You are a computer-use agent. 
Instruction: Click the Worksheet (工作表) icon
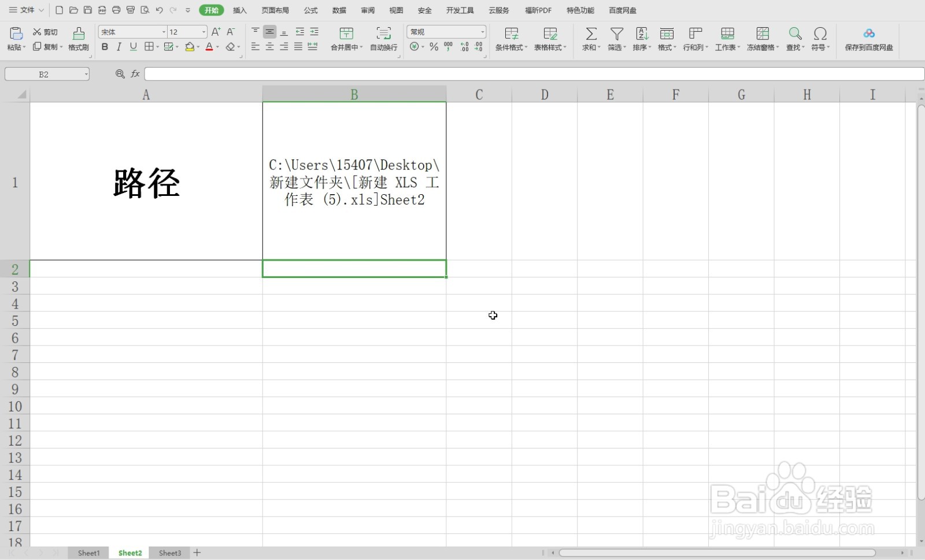tap(727, 34)
